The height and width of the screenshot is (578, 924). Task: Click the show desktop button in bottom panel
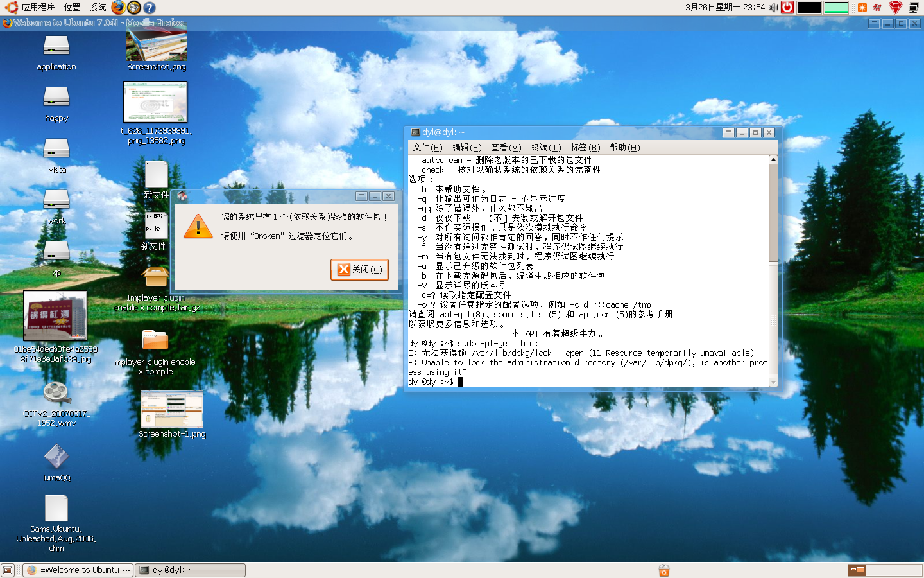(8, 570)
